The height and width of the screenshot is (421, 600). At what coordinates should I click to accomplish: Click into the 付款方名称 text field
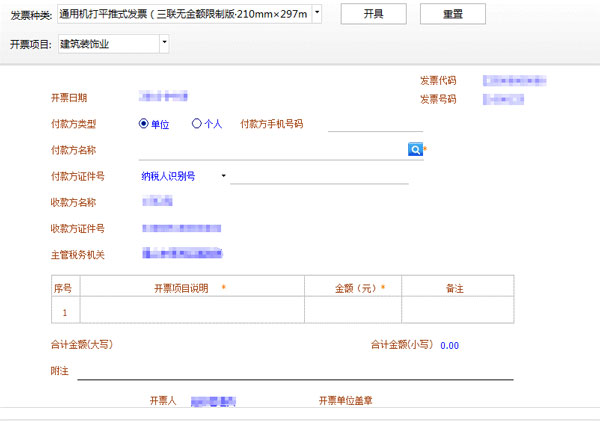point(272,150)
